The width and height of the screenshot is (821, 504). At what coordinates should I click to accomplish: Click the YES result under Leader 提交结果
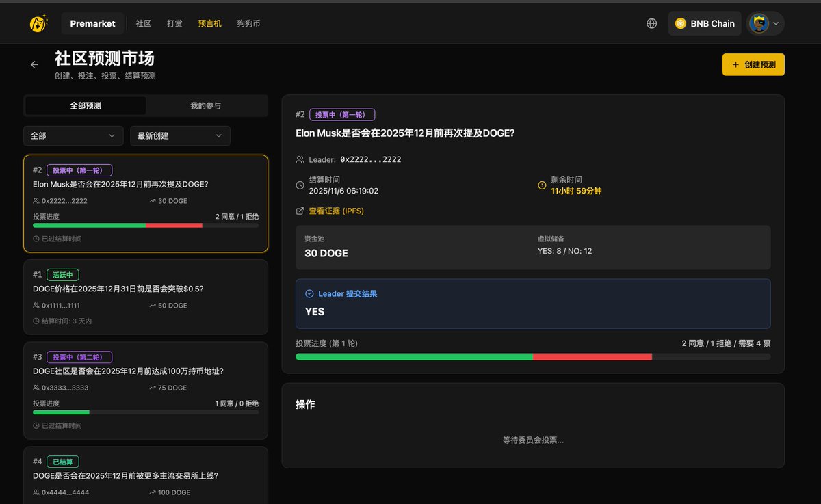[x=315, y=312]
